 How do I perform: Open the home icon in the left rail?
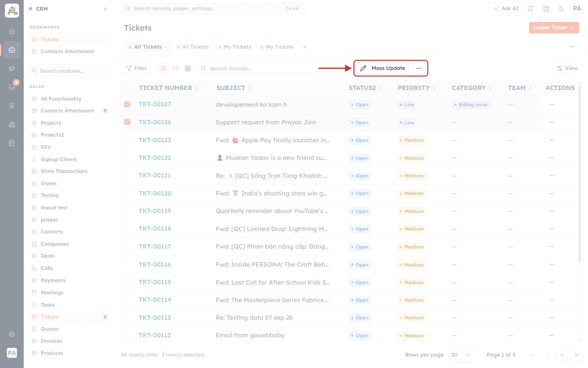point(12,31)
